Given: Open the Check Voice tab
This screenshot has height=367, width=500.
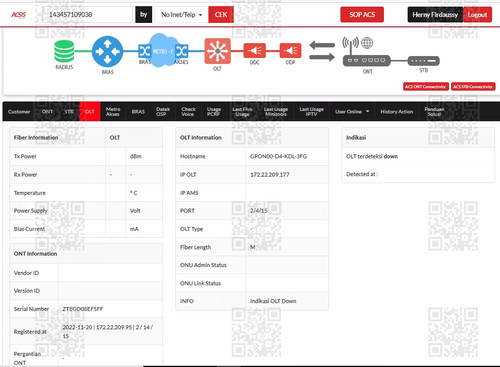Looking at the screenshot, I should tap(188, 112).
